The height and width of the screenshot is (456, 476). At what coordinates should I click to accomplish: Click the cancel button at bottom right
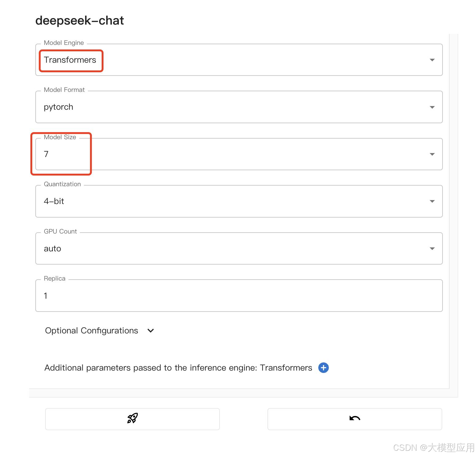[x=354, y=419]
